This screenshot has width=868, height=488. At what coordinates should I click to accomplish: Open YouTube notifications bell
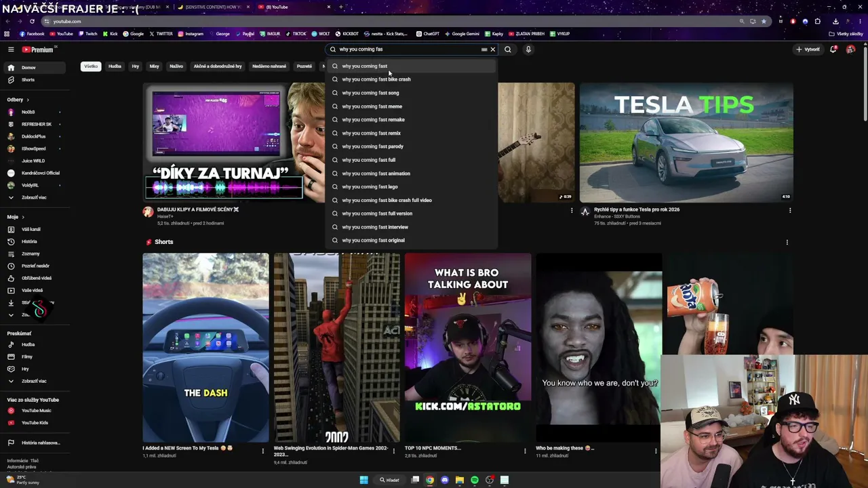point(833,49)
